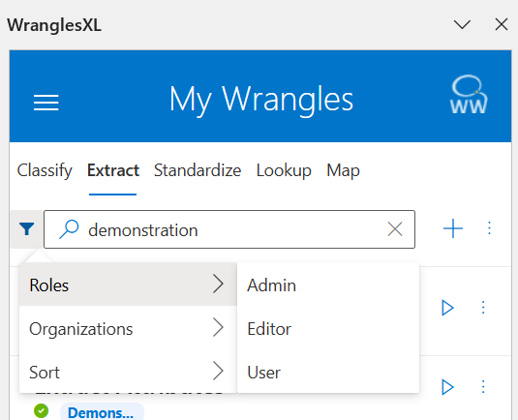This screenshot has width=518, height=420.
Task: Click the chevron next to Organizations
Action: pos(218,327)
